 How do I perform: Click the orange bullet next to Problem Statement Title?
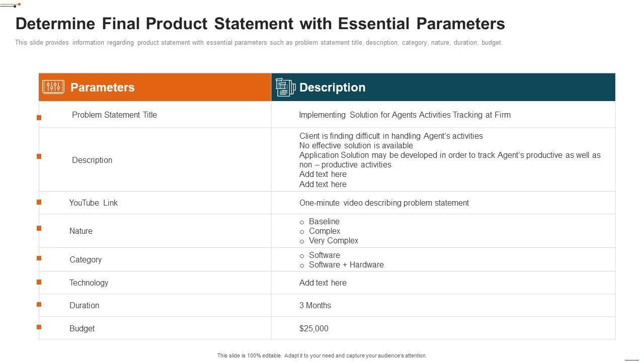click(39, 118)
